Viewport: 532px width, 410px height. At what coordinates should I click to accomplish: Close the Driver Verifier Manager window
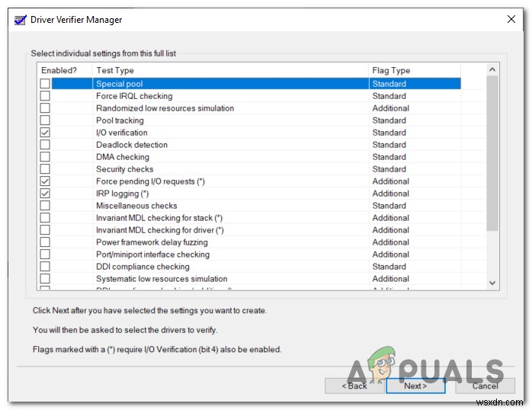click(511, 19)
